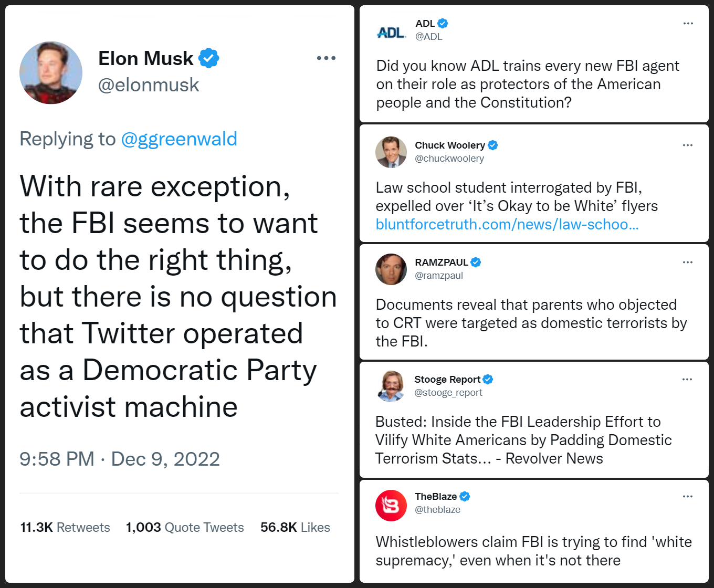This screenshot has height=588, width=714.
Task: Click TheBlaze red logo icon
Action: pos(391,506)
